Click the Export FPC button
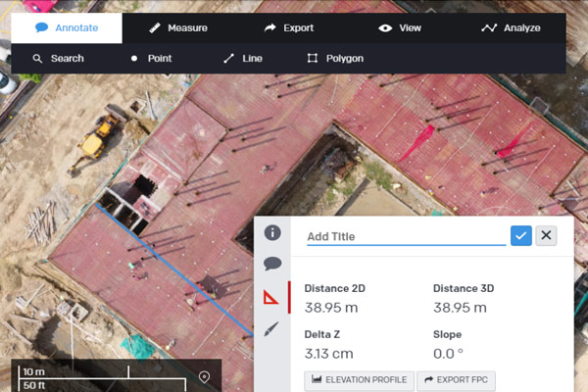Viewport: 588px width, 392px height. 456,380
